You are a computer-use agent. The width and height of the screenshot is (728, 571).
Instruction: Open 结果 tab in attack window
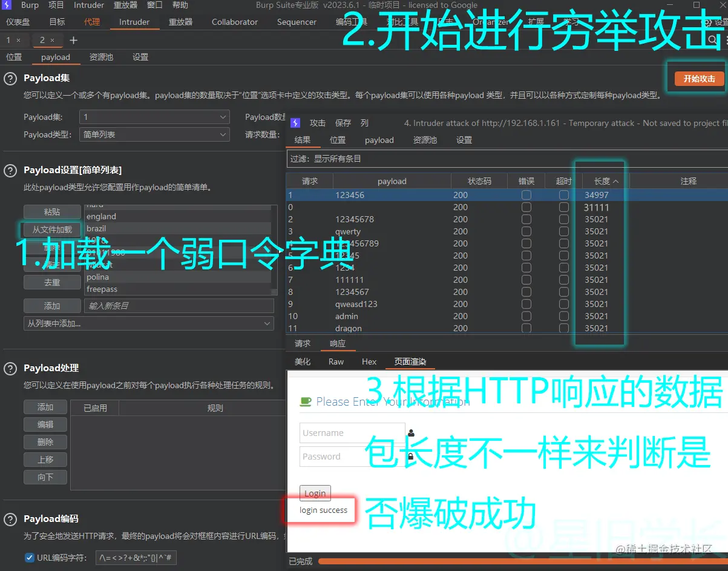coord(303,140)
